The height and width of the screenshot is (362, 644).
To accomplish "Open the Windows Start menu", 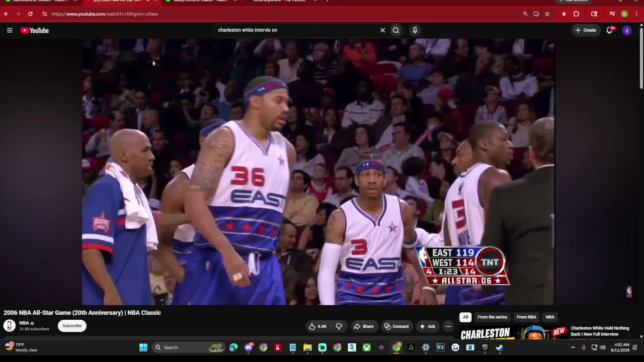I will 143,347.
